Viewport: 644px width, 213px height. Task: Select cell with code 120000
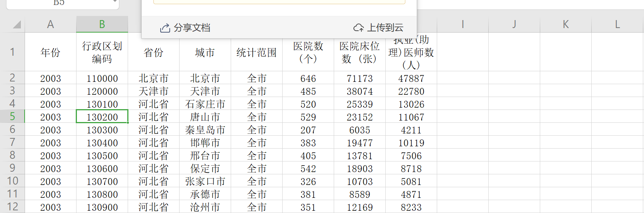102,91
